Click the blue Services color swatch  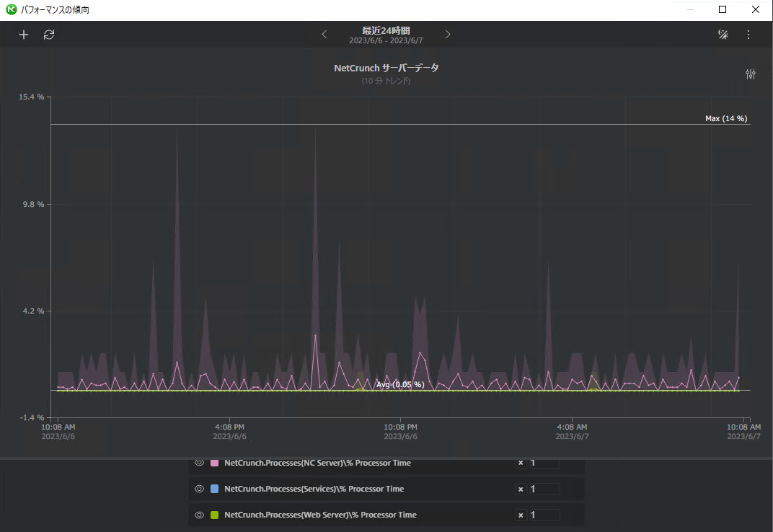(214, 489)
